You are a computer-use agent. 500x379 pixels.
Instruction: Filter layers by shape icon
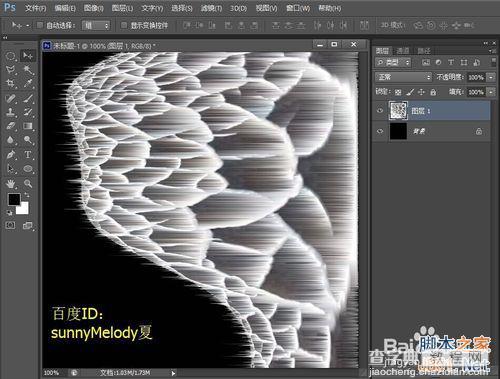pyautogui.click(x=464, y=62)
